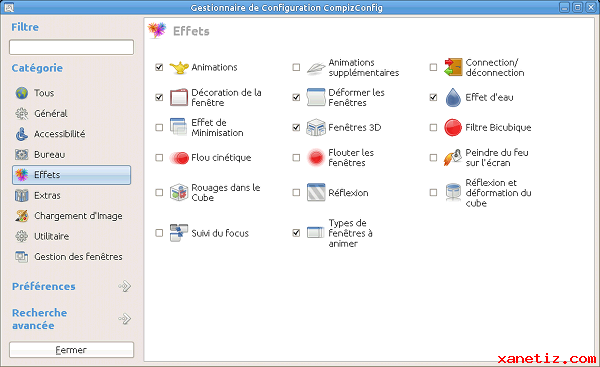Click the Bureau category icon
This screenshot has width=600, height=367.
pos(22,154)
